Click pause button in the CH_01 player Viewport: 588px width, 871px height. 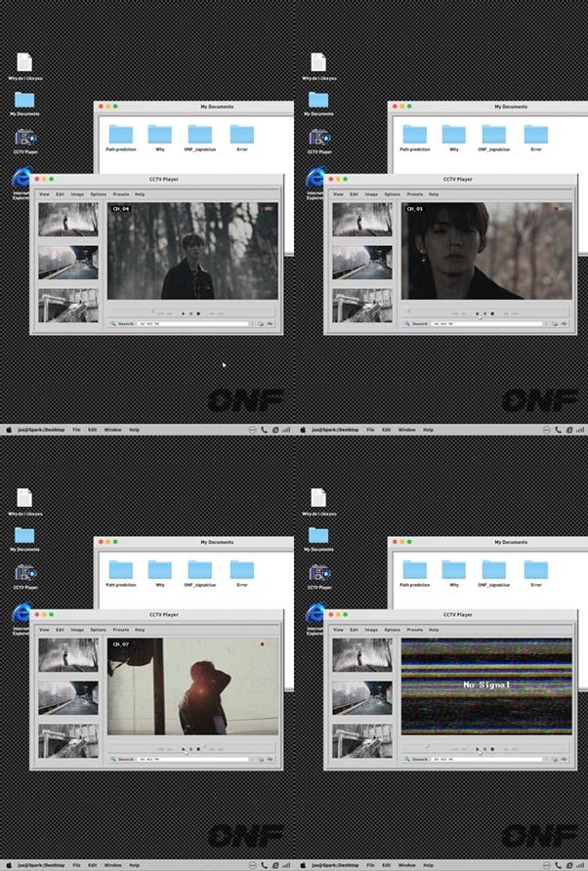pos(484,313)
